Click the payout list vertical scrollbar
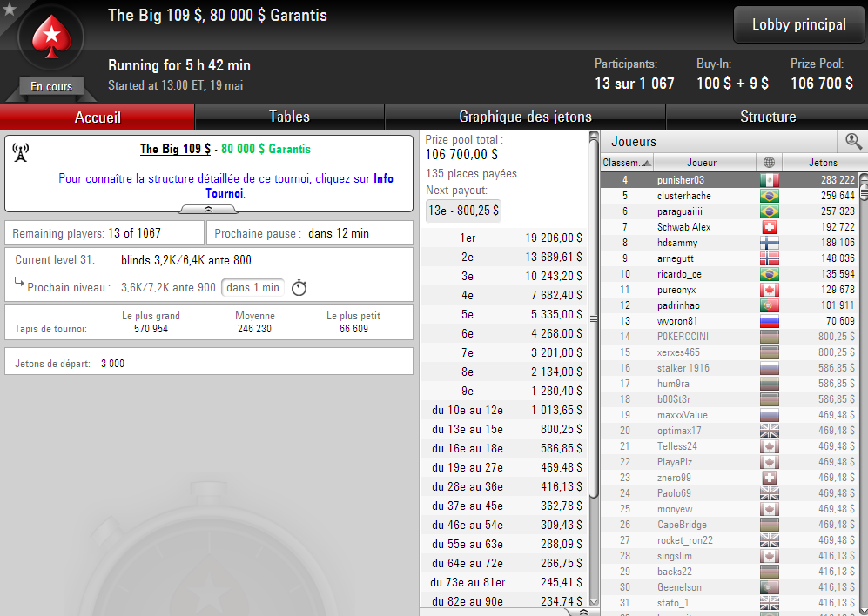Screen dimensions: 868x616 tap(594, 369)
